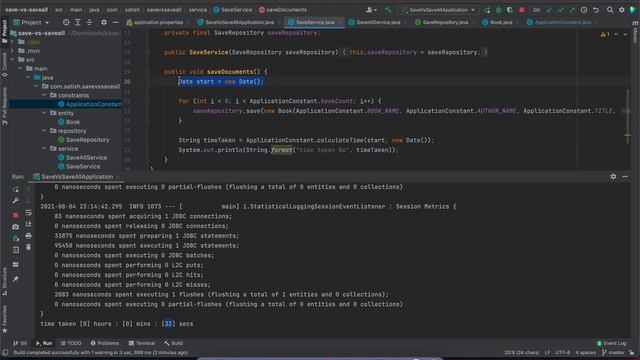640x360 pixels.
Task: Open the Problems tool window tab
Action: click(105, 343)
